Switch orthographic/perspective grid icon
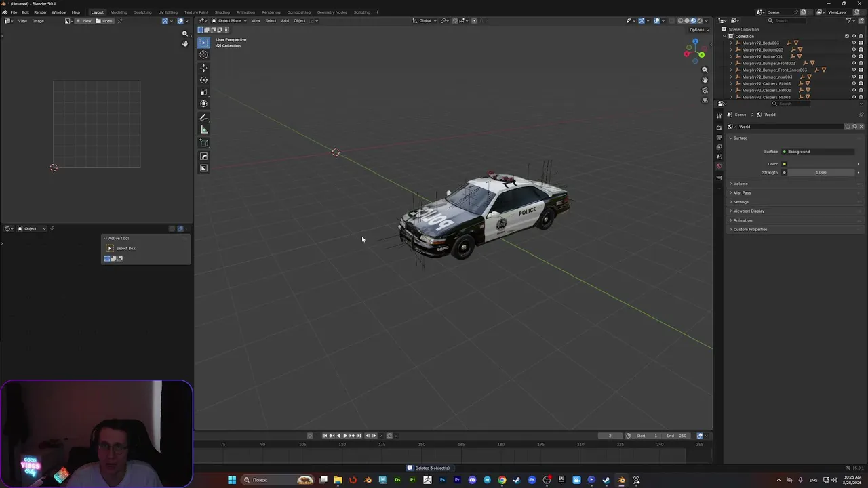 [x=705, y=100]
